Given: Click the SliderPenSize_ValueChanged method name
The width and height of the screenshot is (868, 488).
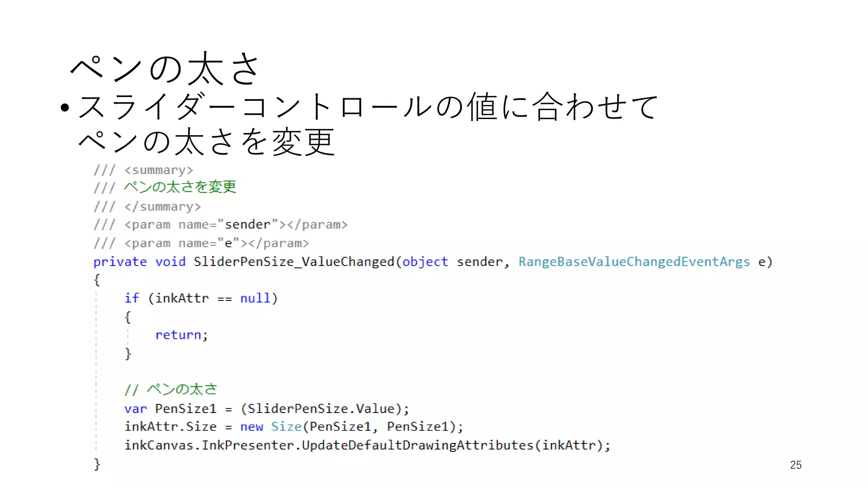Looking at the screenshot, I should tap(294, 262).
